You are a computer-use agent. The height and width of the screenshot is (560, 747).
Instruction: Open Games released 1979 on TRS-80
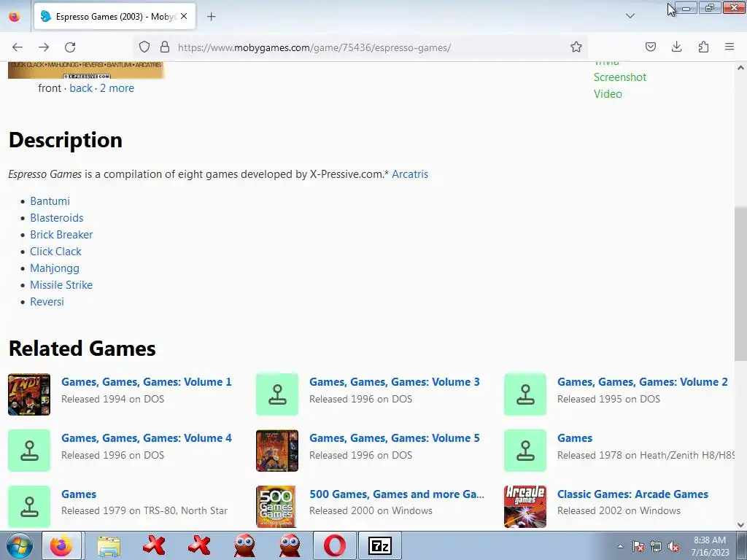click(79, 494)
